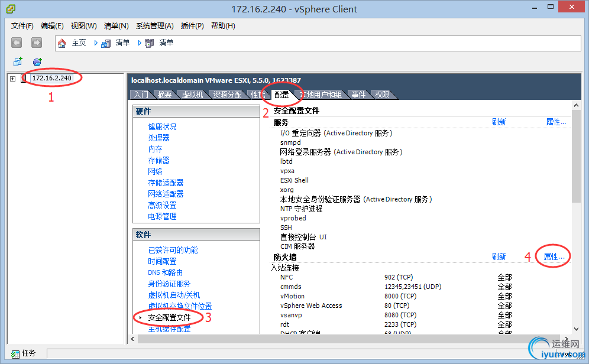Click 刷新 in the 防火墙 section

tap(499, 256)
